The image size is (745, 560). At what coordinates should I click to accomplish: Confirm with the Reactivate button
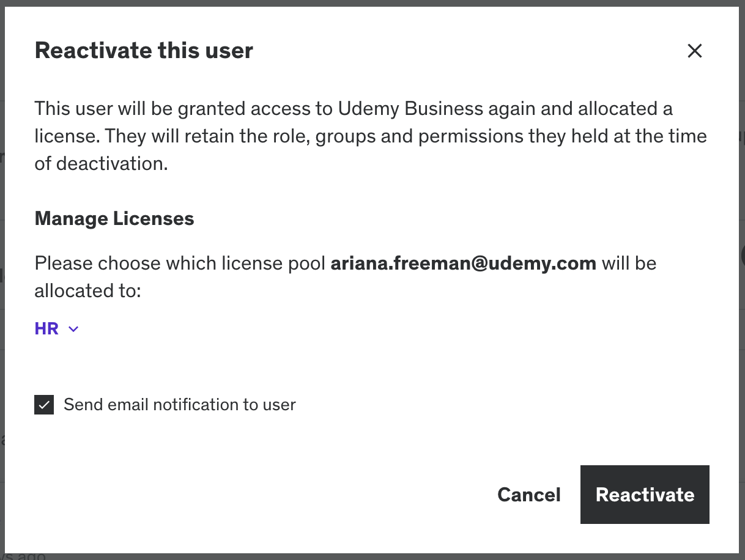645,495
